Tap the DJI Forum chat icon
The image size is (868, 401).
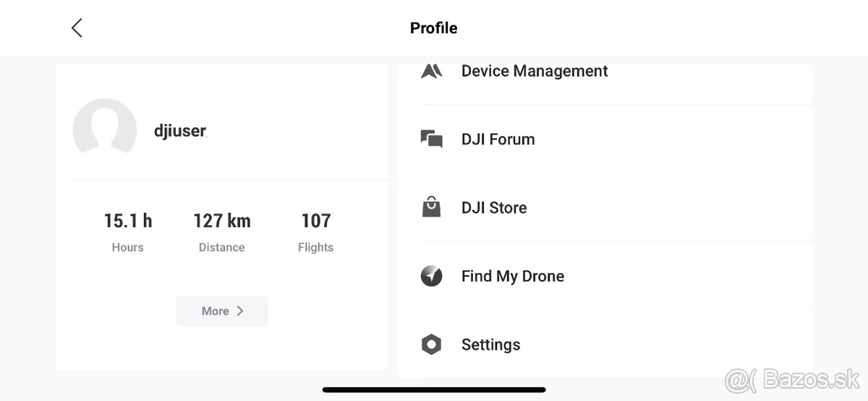[431, 139]
